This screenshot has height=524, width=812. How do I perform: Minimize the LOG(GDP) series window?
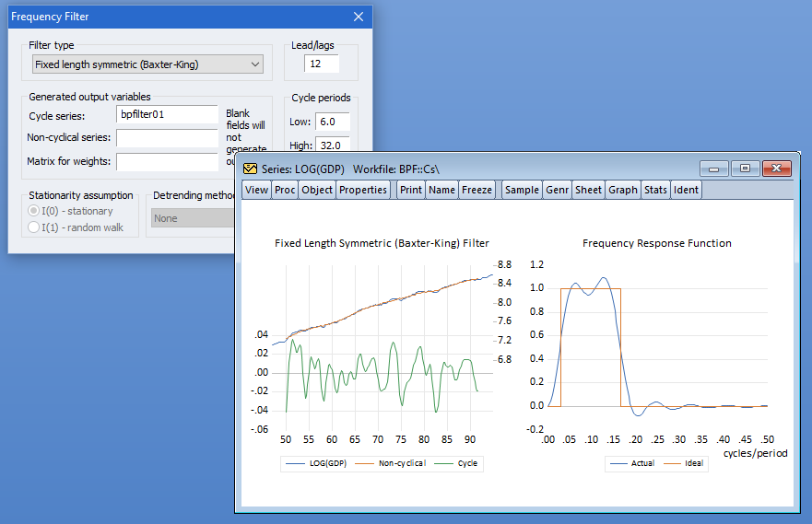[714, 169]
